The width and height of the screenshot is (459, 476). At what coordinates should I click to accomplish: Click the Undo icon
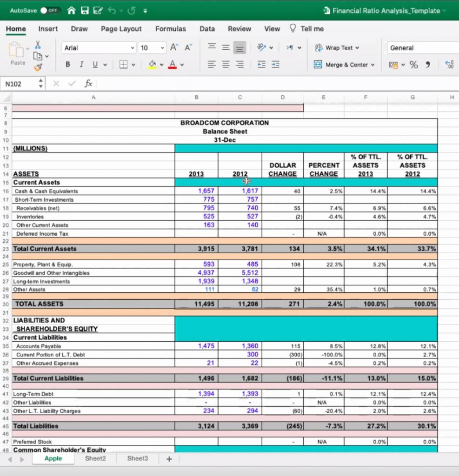111,10
